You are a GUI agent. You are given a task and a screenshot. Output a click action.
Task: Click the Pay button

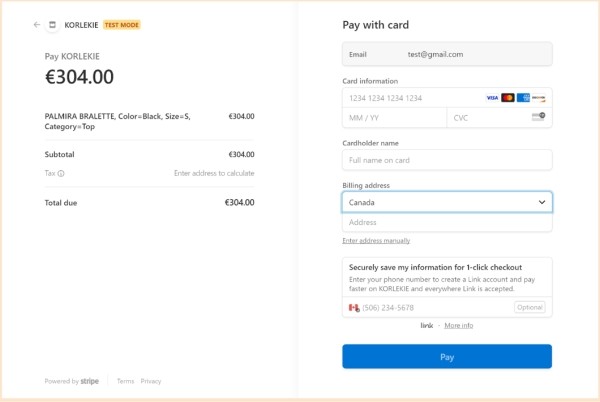447,357
